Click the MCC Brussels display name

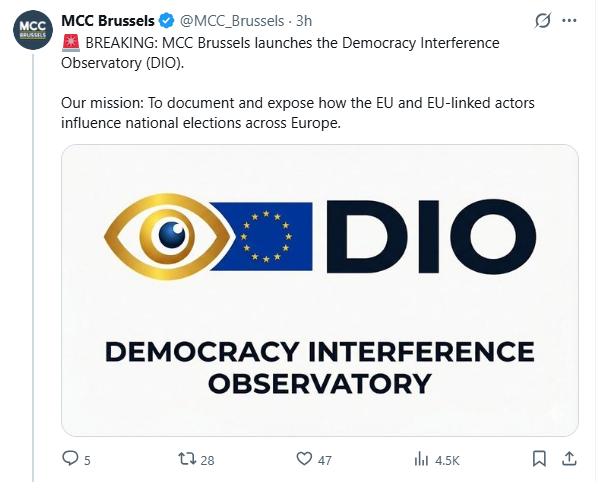click(107, 21)
